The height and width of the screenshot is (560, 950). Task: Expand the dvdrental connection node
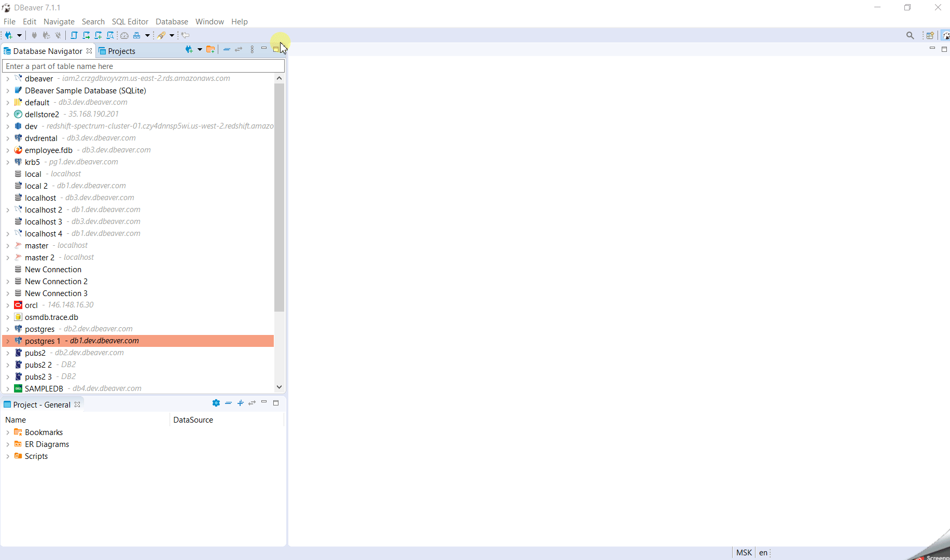coord(8,138)
